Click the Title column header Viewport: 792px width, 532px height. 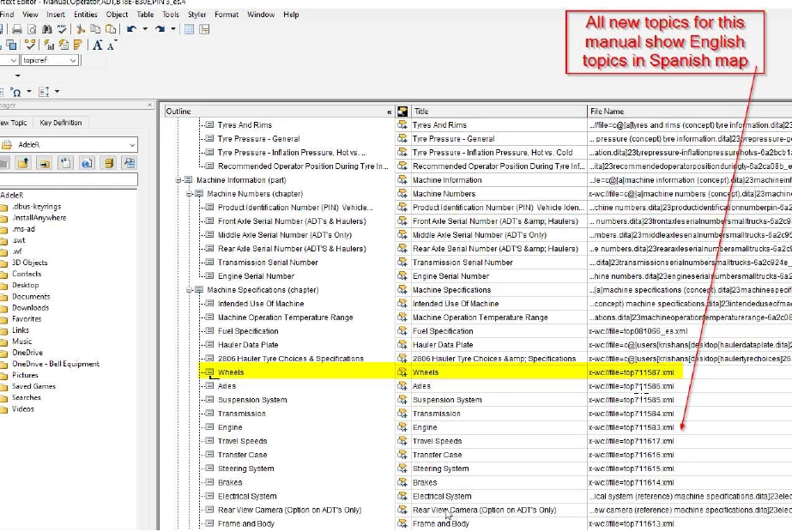tap(499, 112)
